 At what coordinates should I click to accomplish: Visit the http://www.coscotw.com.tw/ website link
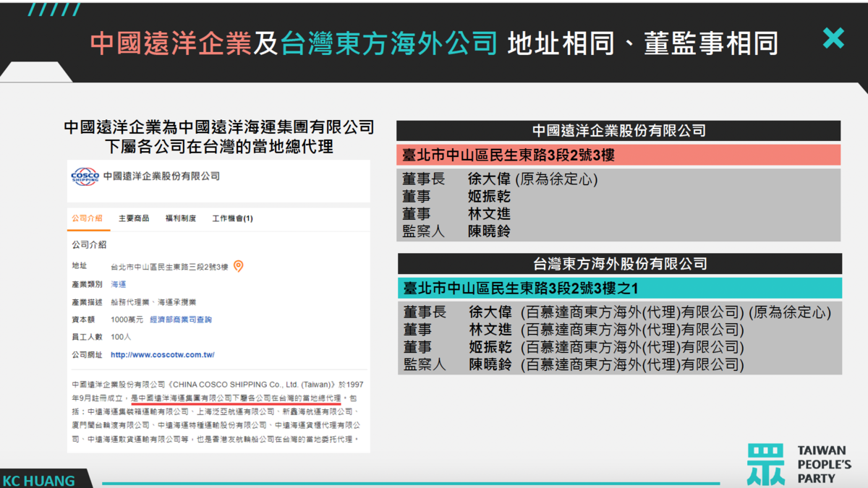point(163,355)
